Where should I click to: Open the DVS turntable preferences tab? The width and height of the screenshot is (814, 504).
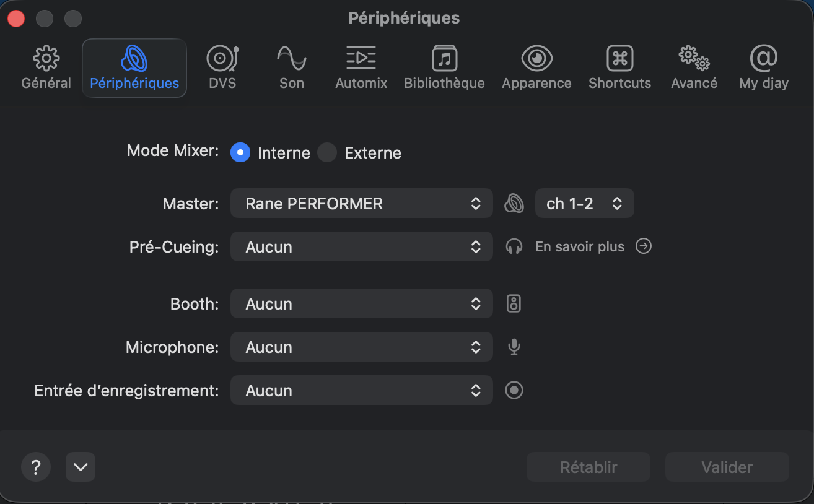click(x=222, y=68)
